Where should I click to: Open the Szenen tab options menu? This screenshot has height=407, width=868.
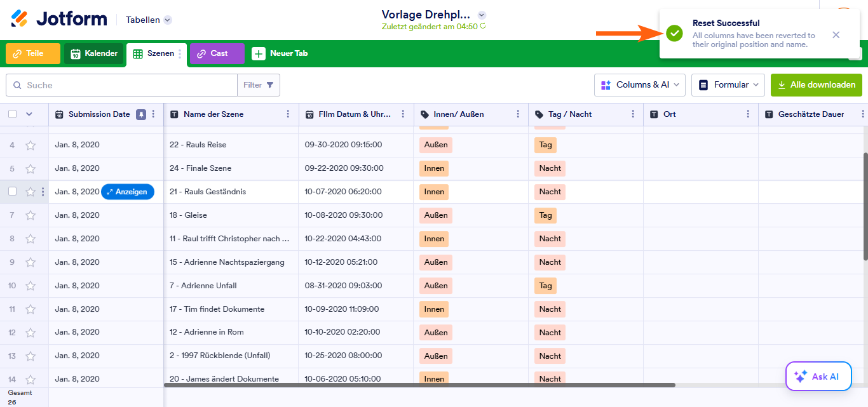point(180,54)
